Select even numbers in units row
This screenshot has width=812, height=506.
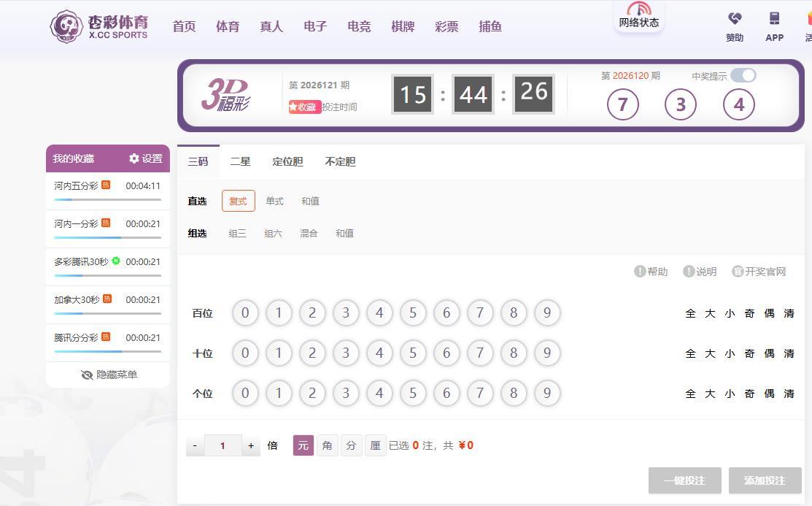[769, 394]
